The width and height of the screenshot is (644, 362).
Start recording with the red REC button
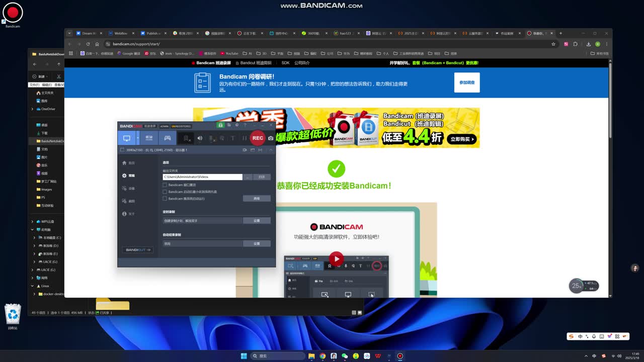click(258, 138)
